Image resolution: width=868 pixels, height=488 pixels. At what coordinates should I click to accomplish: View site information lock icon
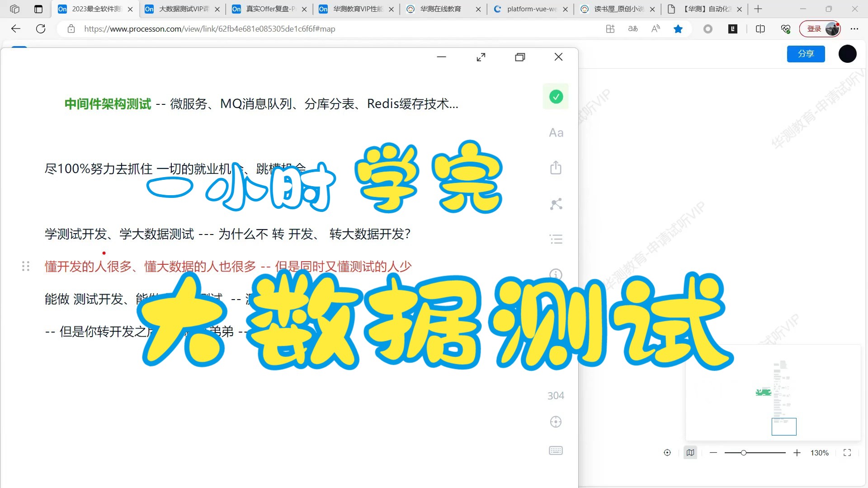(x=71, y=29)
